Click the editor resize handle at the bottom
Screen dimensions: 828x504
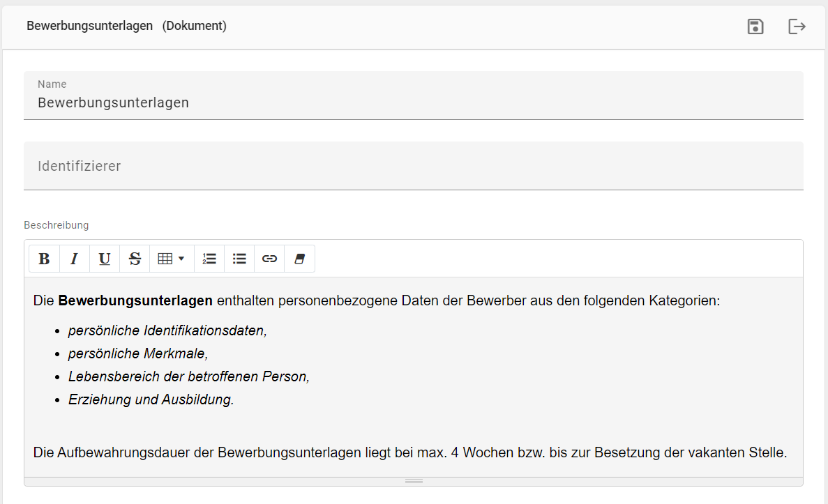pyautogui.click(x=414, y=480)
